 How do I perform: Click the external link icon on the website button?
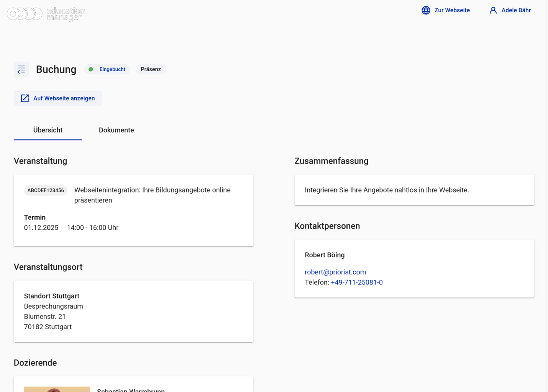[25, 98]
